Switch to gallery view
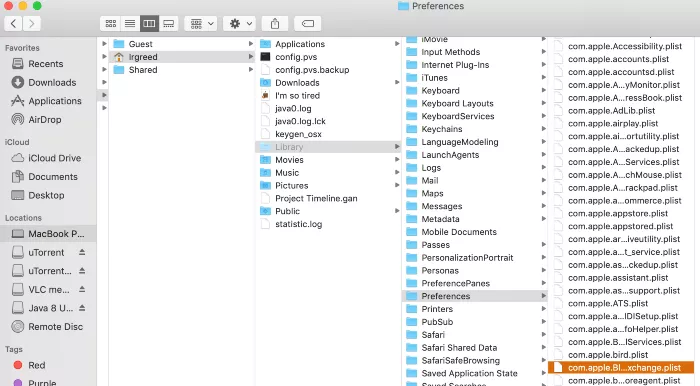This screenshot has width=700, height=386. click(x=168, y=24)
